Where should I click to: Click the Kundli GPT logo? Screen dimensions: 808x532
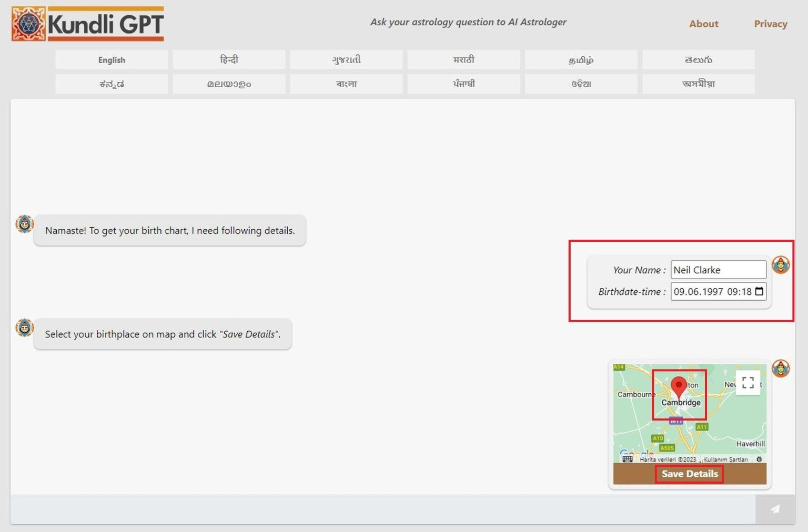(x=87, y=24)
